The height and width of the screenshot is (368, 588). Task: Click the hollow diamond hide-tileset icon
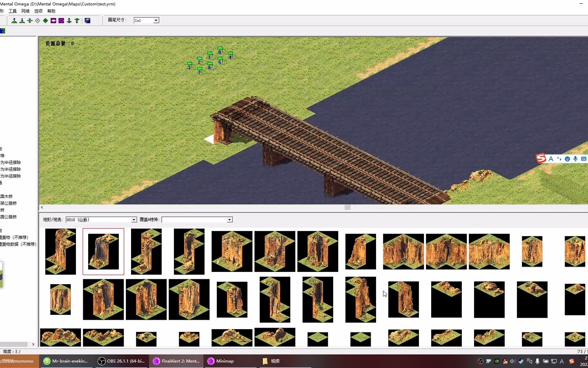pos(38,20)
